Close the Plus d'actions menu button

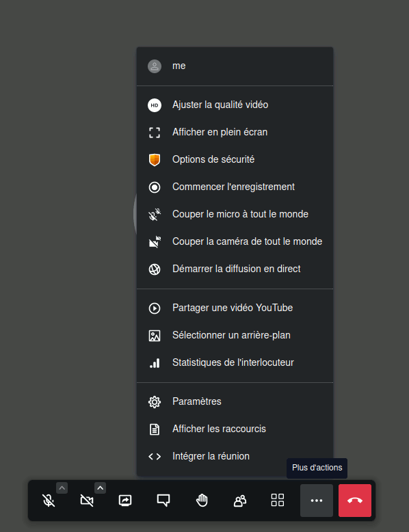tap(317, 501)
